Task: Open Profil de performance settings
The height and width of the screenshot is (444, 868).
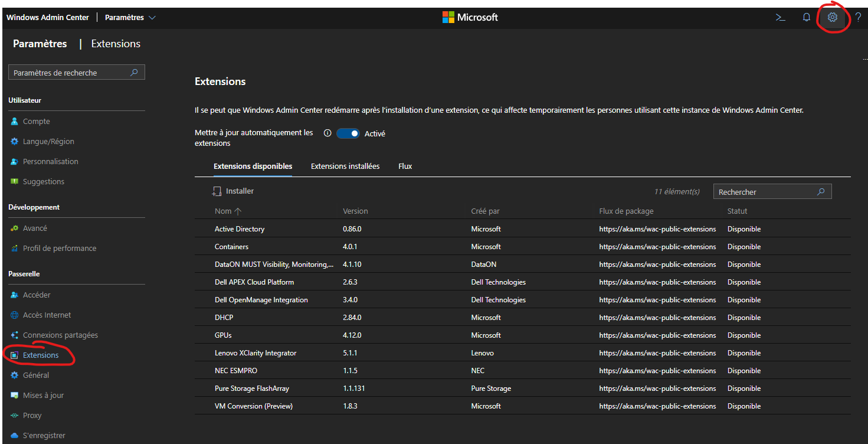Action: [x=59, y=248]
